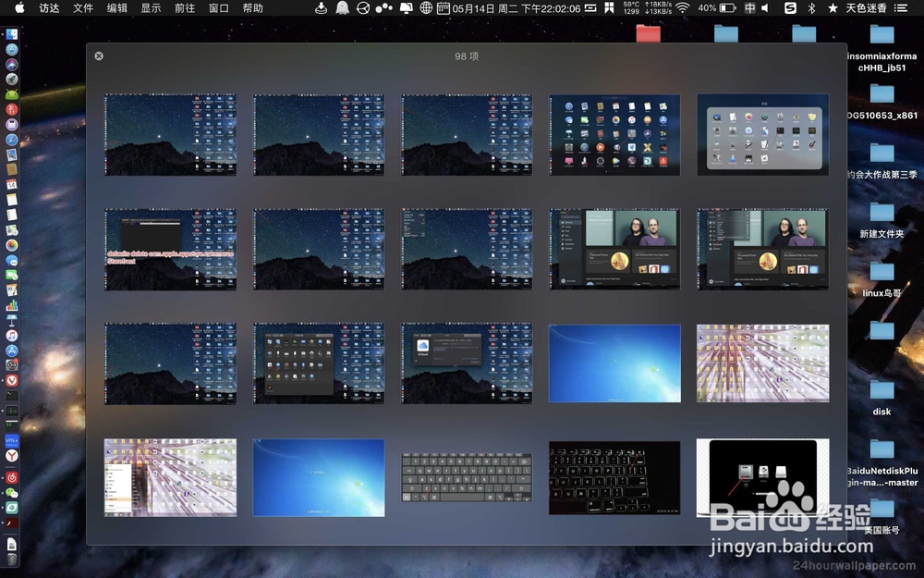The width and height of the screenshot is (924, 578).
Task: Open the 前往 menu in the menu bar
Action: tap(184, 9)
